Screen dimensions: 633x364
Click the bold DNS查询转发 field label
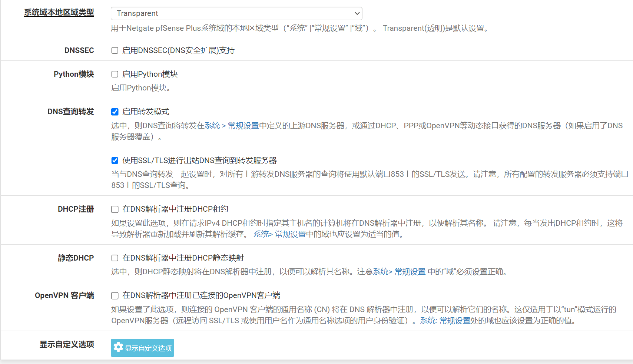click(70, 112)
